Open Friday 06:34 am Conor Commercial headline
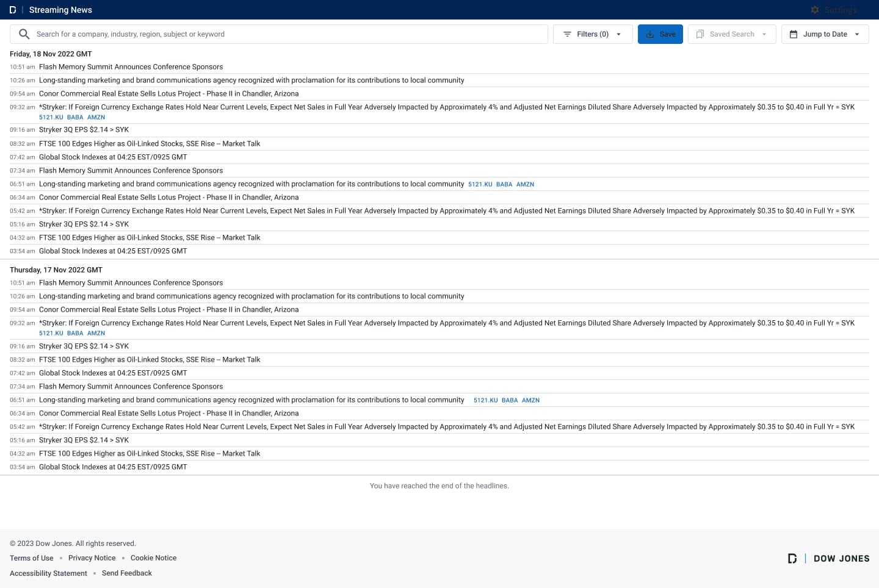879x588 pixels. click(169, 198)
